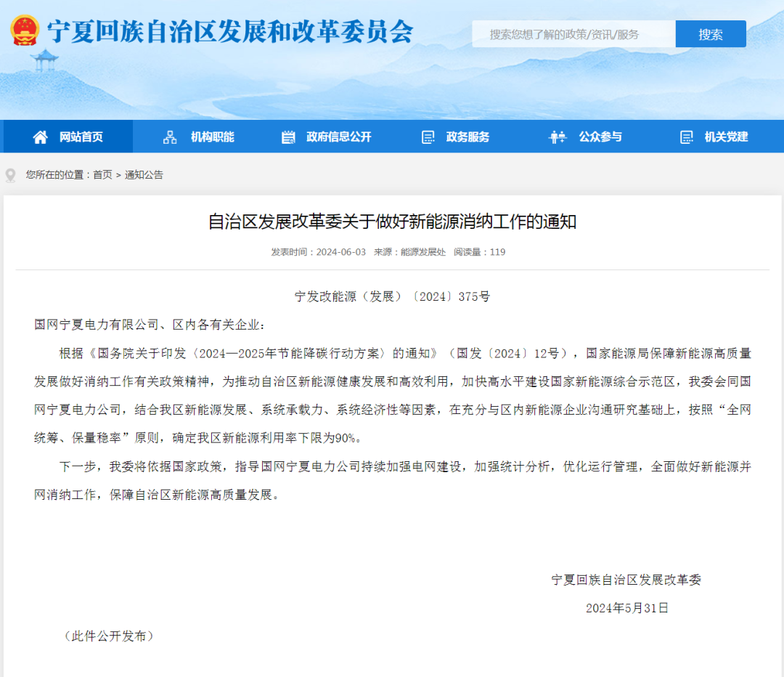Click the home icon in navigation bar
The width and height of the screenshot is (784, 677).
(41, 137)
